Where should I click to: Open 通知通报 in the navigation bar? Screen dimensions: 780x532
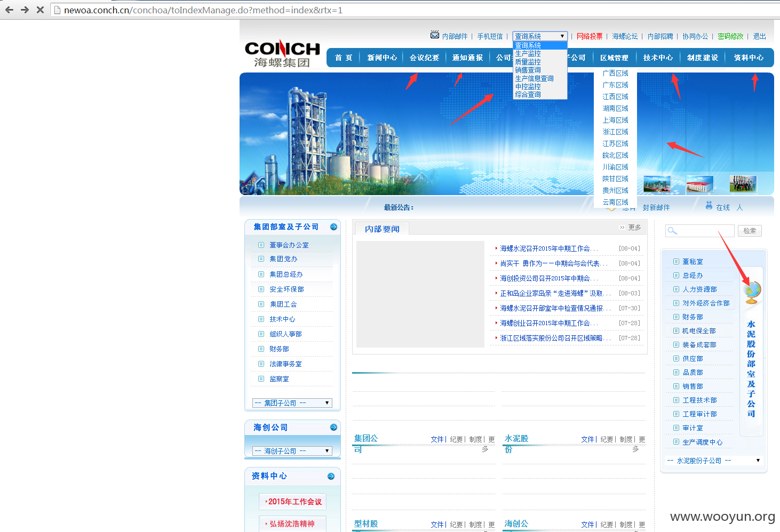467,58
